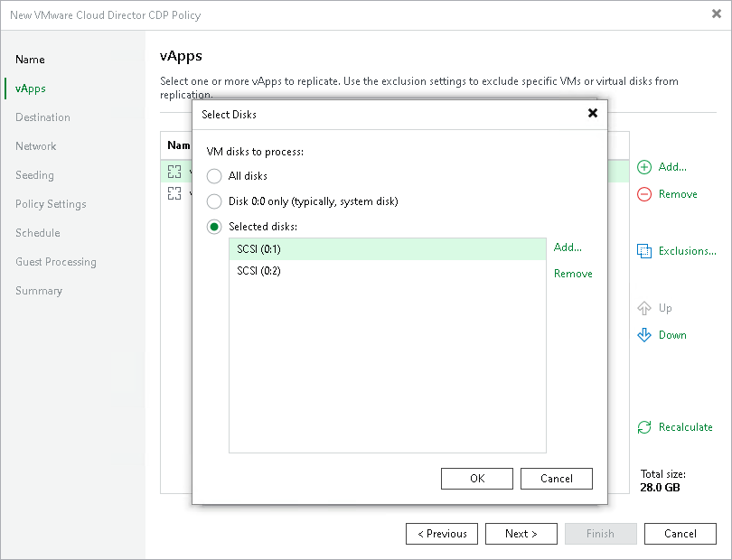Click the Next button

tap(521, 534)
